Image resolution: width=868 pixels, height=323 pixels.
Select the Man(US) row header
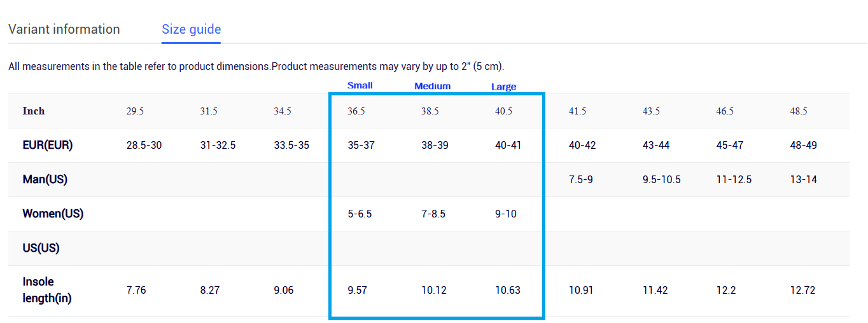(45, 179)
